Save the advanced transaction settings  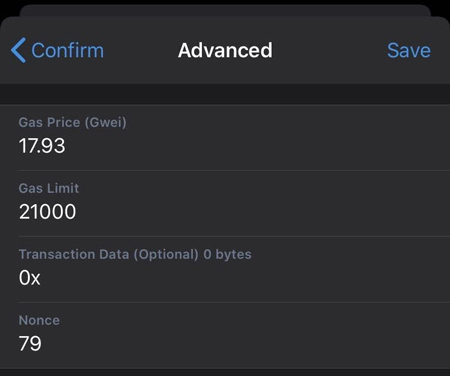click(x=409, y=50)
